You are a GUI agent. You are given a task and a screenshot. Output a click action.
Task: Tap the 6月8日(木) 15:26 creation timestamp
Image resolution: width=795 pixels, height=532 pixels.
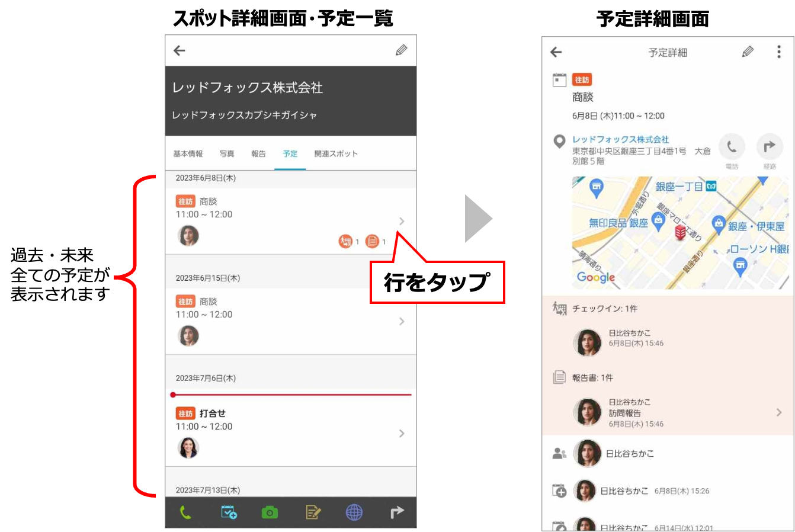click(681, 491)
